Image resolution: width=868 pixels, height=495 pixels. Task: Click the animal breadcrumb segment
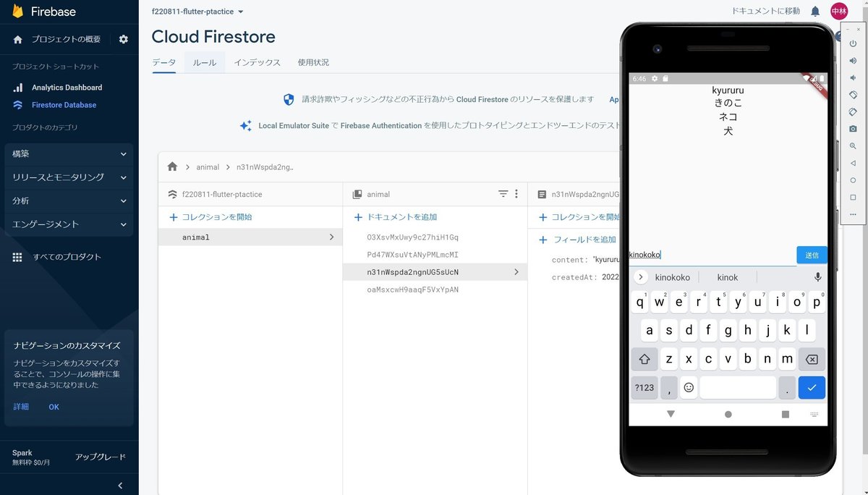[208, 167]
